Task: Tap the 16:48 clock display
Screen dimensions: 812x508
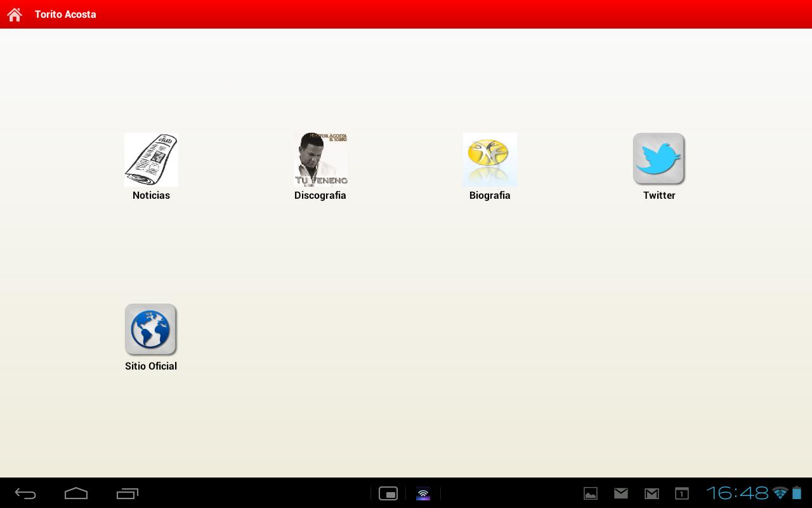Action: [738, 493]
